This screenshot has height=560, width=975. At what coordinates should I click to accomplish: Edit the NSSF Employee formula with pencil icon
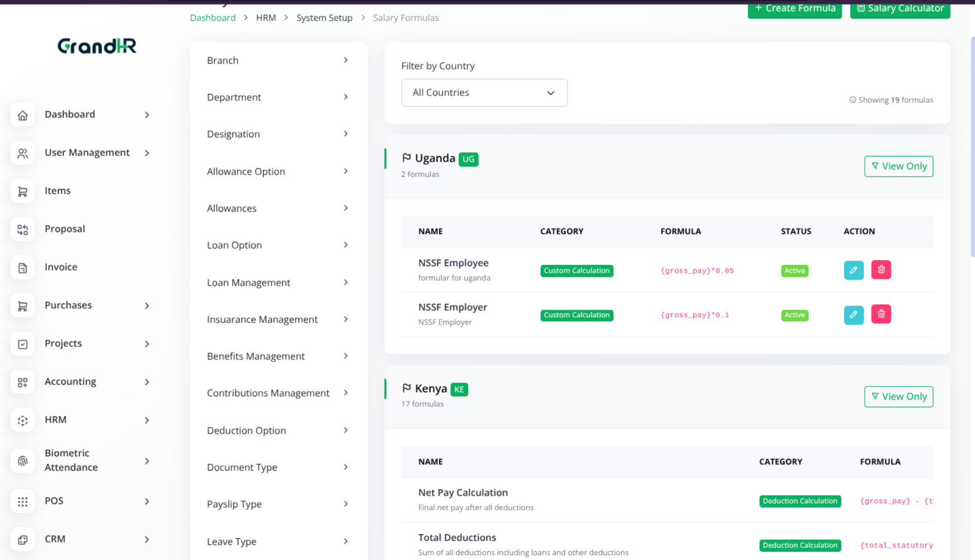(x=854, y=269)
